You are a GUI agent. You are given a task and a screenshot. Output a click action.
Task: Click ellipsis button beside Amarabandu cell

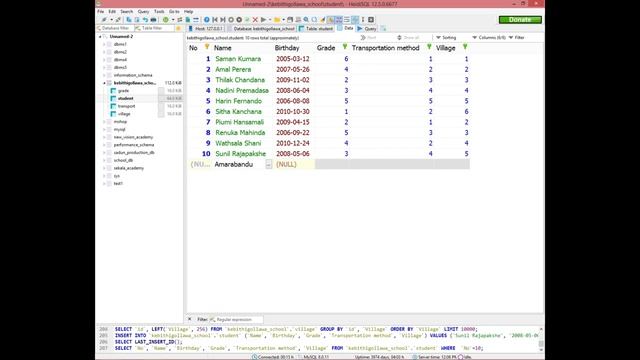point(268,164)
